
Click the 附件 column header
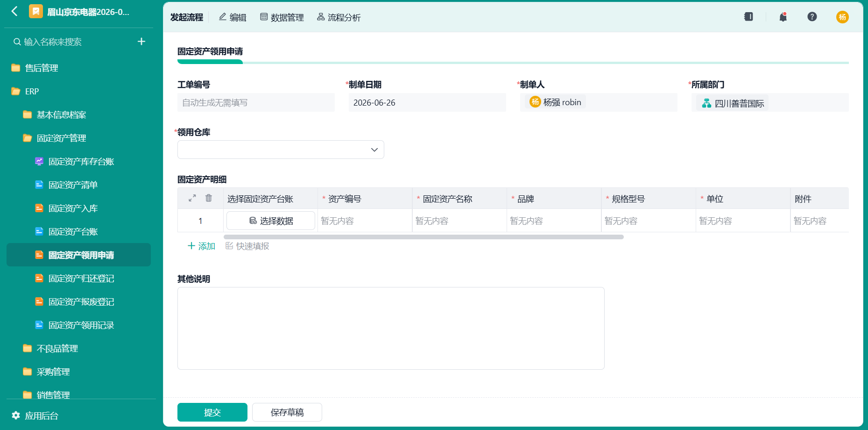(x=819, y=199)
